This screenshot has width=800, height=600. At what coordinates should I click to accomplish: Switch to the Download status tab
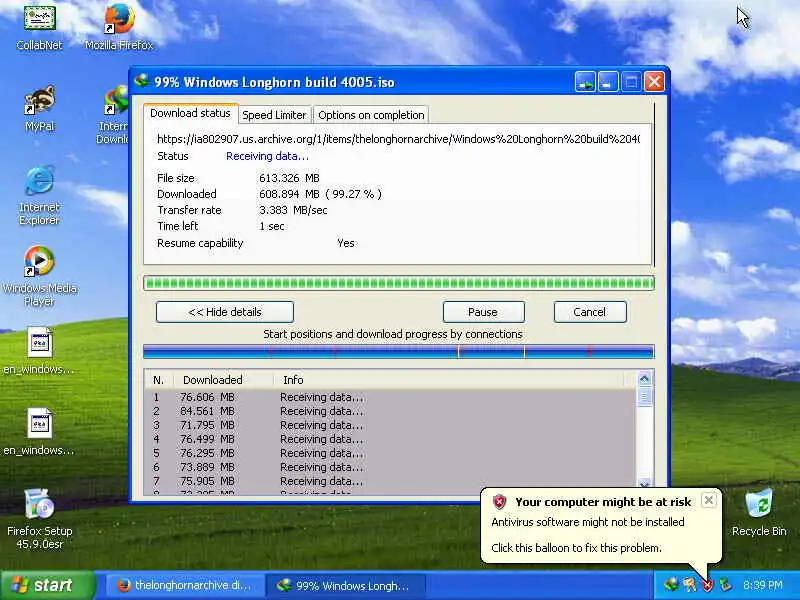(x=190, y=113)
